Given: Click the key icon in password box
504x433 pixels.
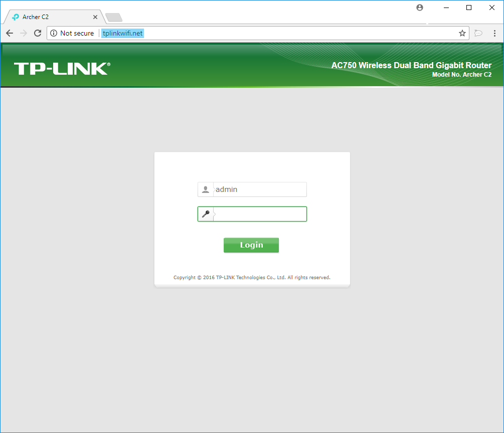Looking at the screenshot, I should click(206, 214).
